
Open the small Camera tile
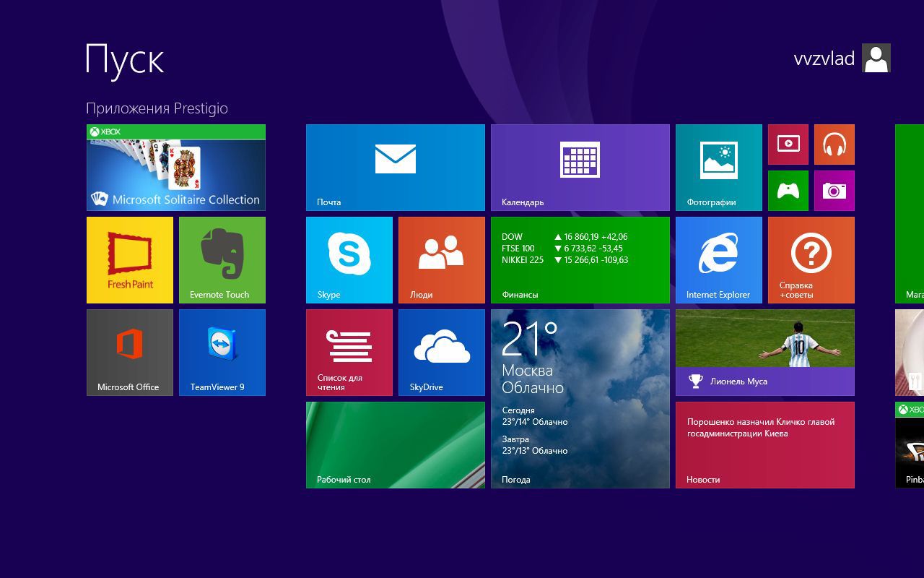[834, 191]
